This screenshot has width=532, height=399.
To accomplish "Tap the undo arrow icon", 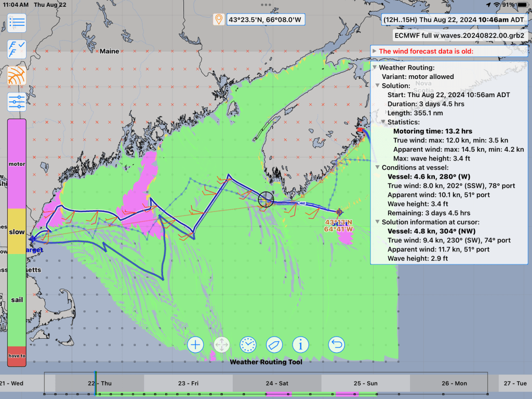I will click(x=337, y=344).
